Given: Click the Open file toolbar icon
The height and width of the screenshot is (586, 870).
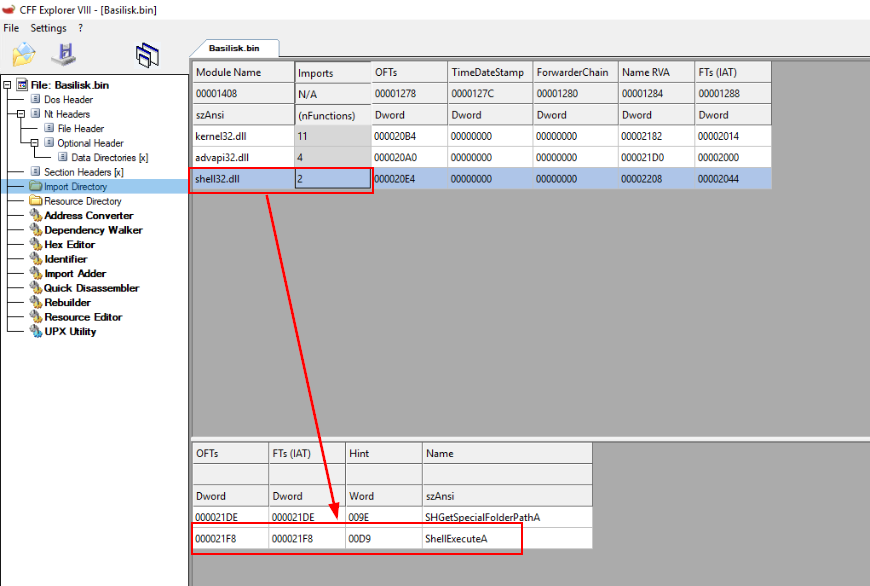Looking at the screenshot, I should click(24, 54).
